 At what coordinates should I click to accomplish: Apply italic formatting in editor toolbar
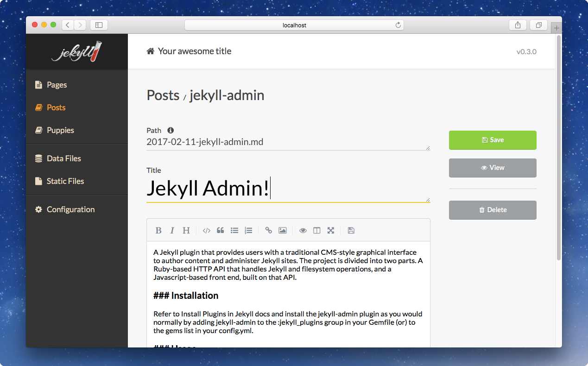(172, 230)
